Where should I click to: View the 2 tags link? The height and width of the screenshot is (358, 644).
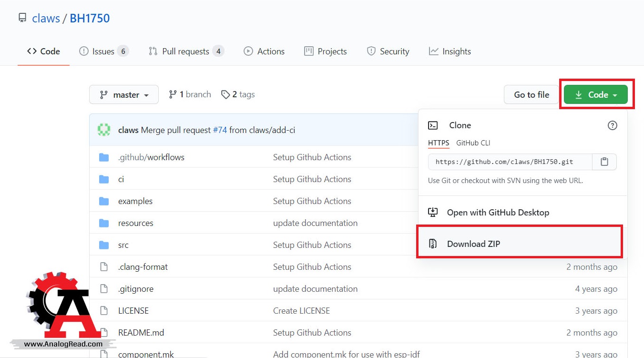pos(238,94)
